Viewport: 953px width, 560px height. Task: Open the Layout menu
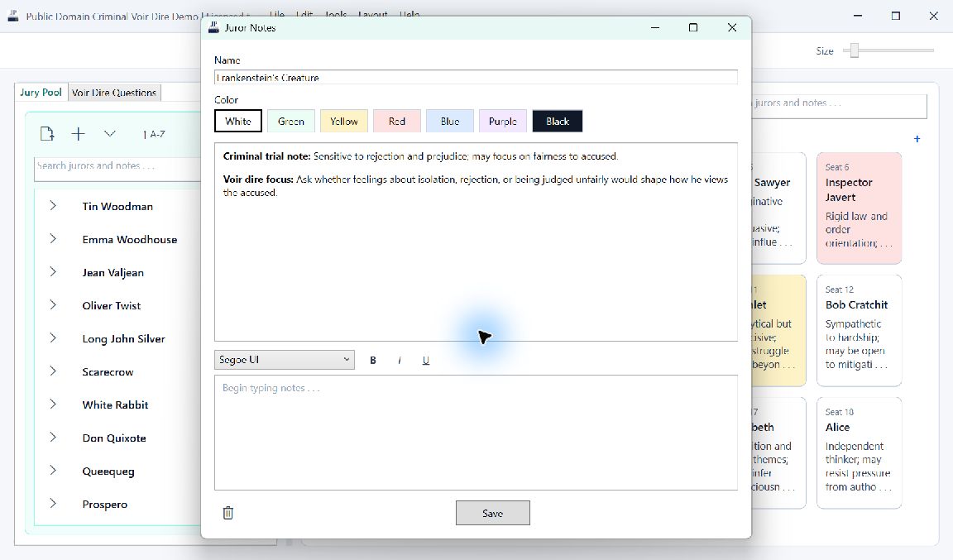coord(372,14)
